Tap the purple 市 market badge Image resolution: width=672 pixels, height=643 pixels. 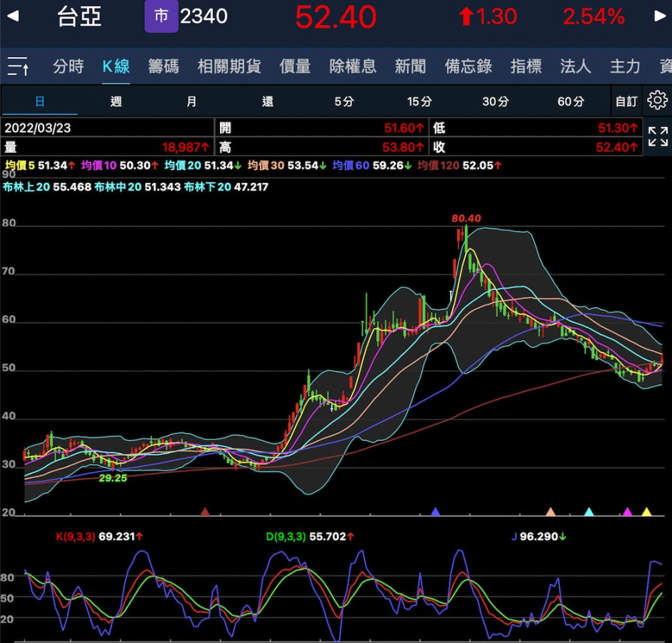161,16
